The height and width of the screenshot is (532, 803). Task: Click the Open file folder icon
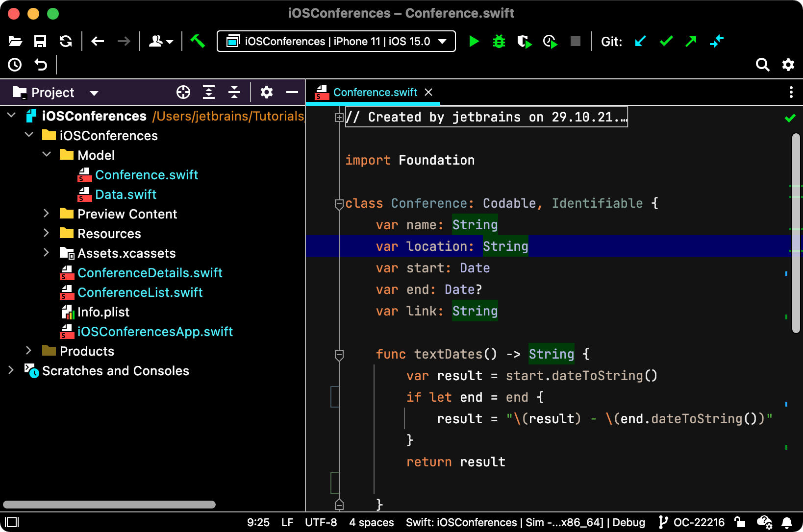coord(15,42)
